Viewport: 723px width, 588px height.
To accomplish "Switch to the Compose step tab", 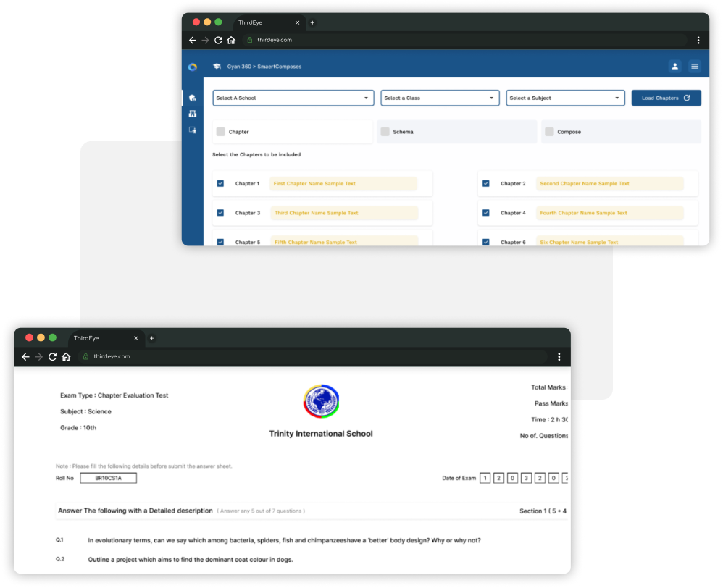I will [x=621, y=132].
